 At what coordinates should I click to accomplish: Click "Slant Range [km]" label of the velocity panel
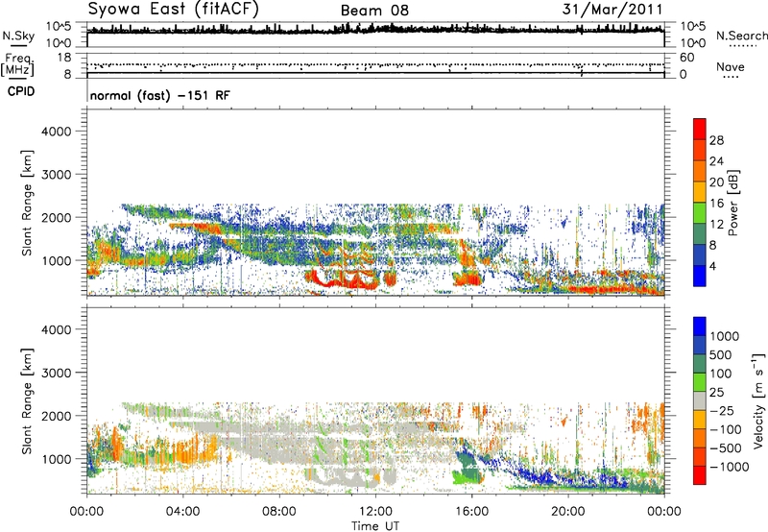27,401
